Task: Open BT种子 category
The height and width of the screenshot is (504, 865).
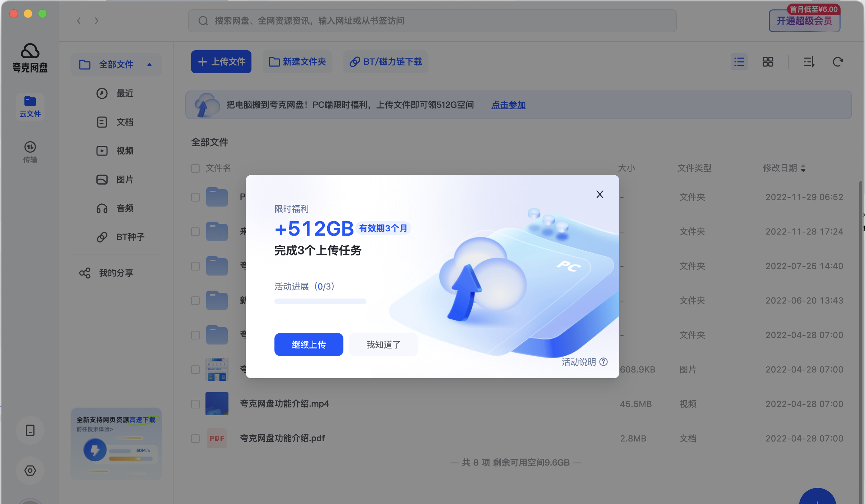Action: tap(121, 237)
